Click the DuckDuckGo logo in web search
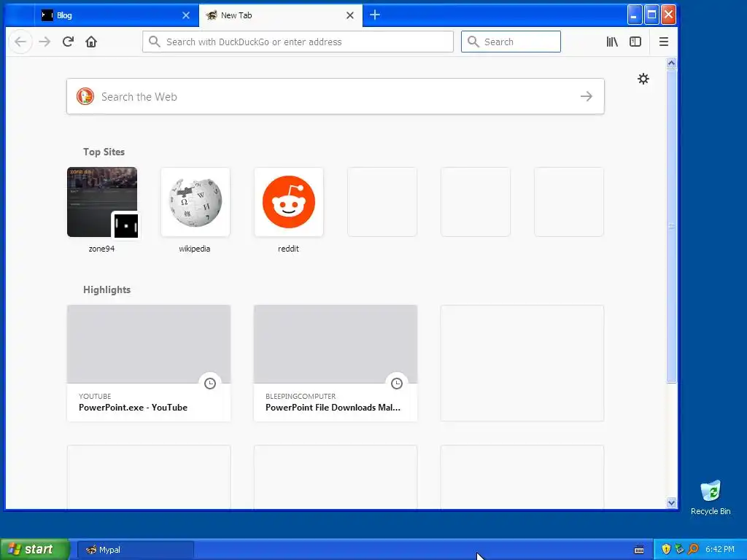 click(x=85, y=97)
